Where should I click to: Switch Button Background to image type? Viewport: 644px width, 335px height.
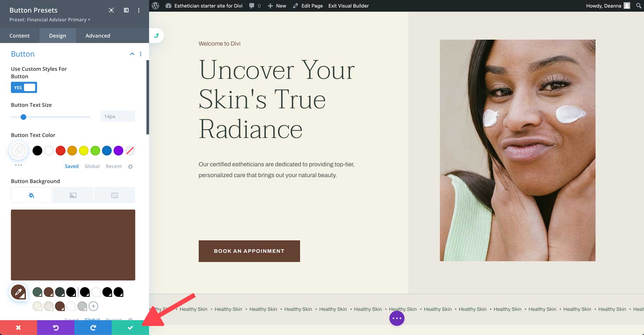114,195
